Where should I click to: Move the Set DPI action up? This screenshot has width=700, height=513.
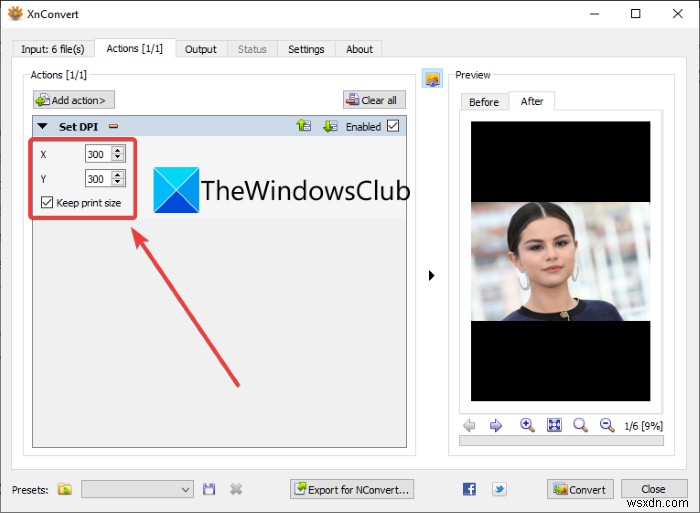click(304, 126)
